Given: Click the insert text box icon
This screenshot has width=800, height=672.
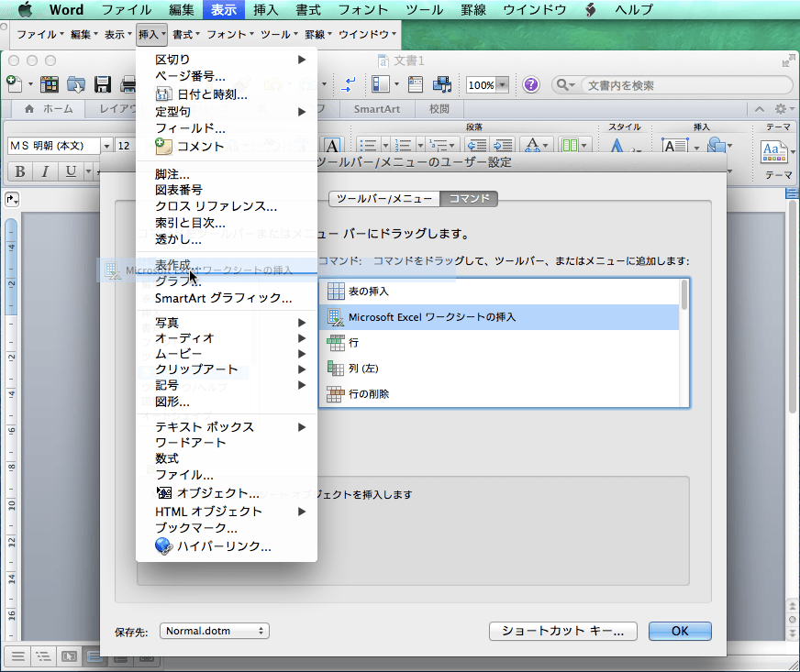Looking at the screenshot, I should coord(675,146).
